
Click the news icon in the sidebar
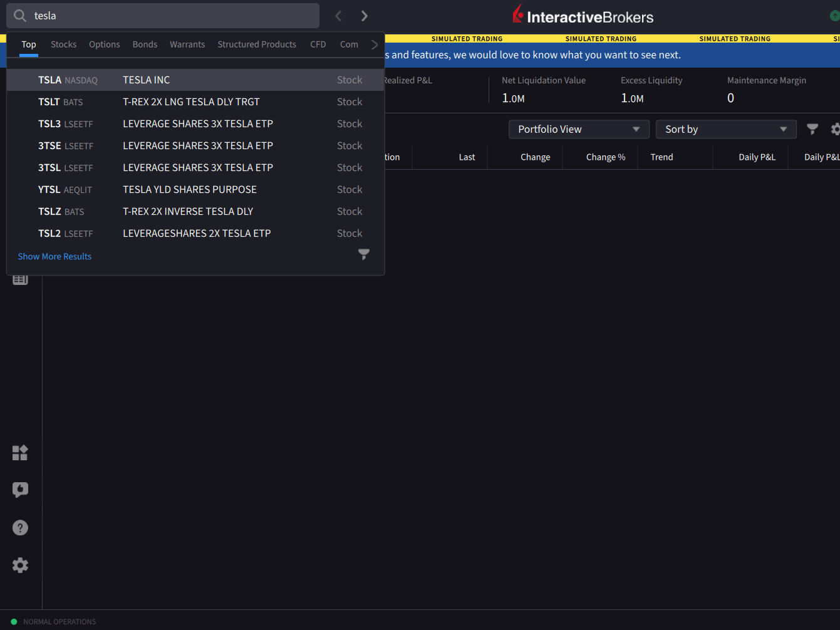[x=20, y=280]
